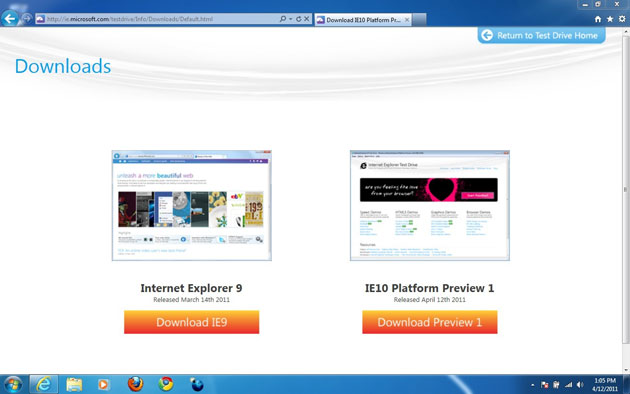The image size is (630, 394).
Task: Click the URL address field
Action: coord(162,19)
